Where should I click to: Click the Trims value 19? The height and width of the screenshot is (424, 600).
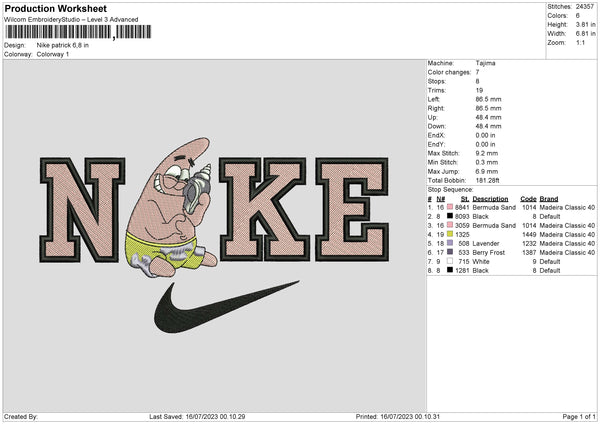479,90
